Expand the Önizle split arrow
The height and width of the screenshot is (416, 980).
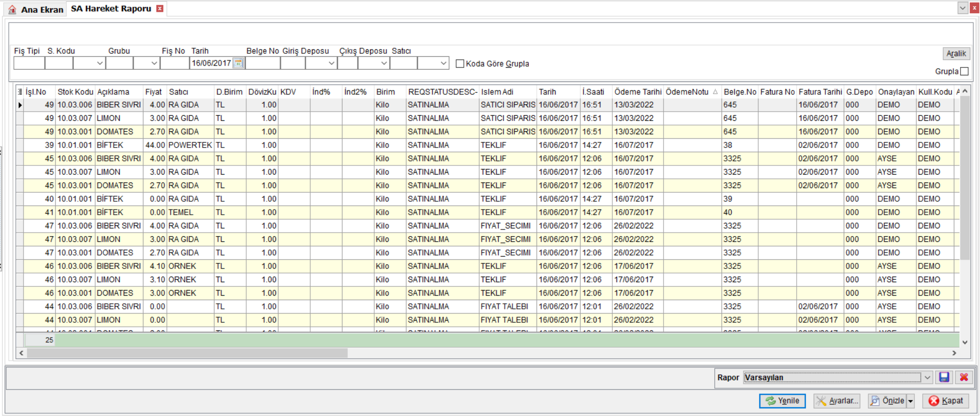coord(910,401)
